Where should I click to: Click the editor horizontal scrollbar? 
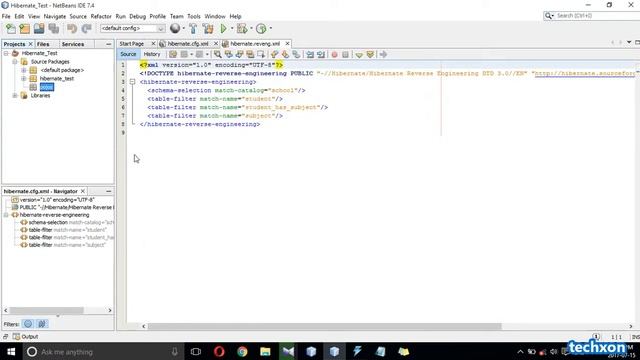pyautogui.click(x=324, y=326)
